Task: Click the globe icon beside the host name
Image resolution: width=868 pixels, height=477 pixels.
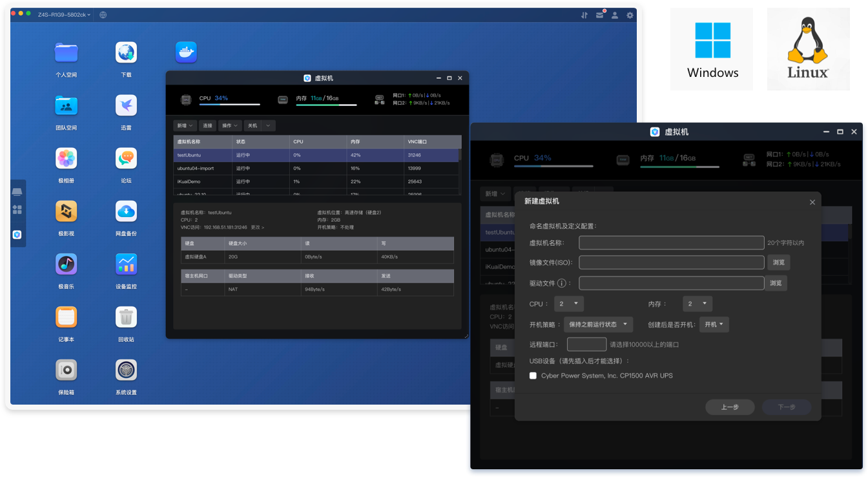Action: coord(103,15)
